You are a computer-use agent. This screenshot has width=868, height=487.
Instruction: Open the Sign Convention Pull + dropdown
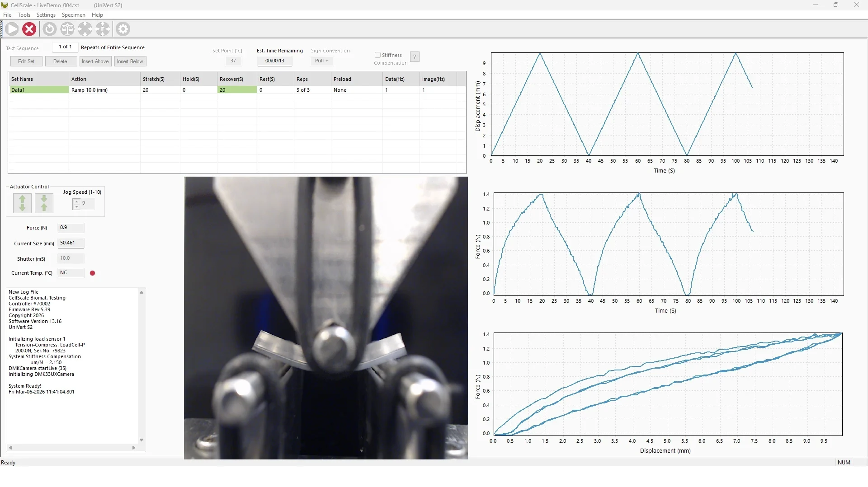pyautogui.click(x=321, y=61)
